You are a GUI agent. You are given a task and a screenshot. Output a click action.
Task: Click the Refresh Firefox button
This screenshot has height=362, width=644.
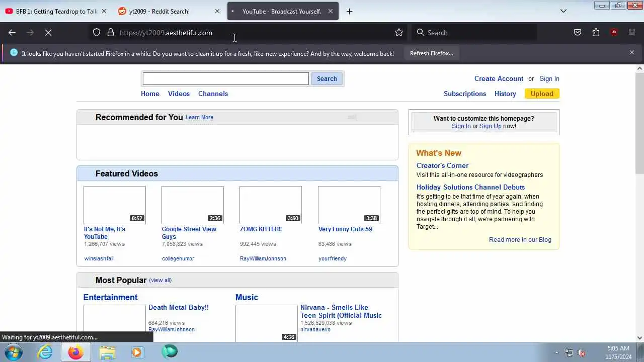431,53
